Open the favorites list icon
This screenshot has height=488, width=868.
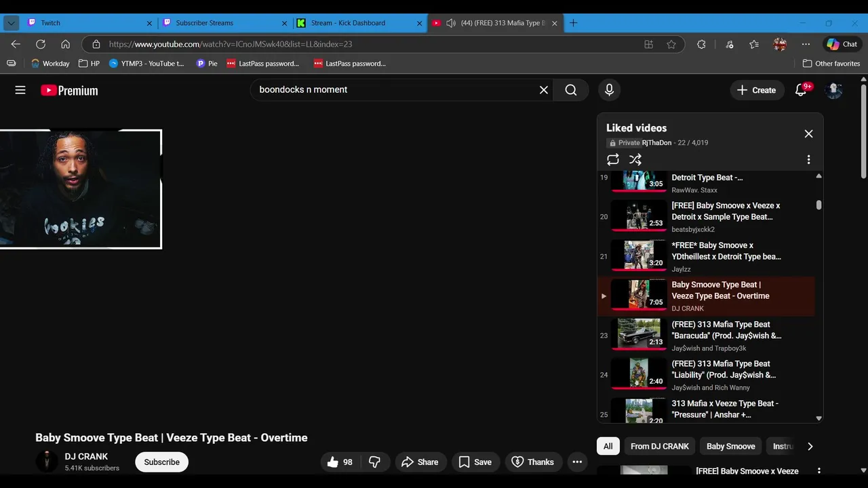click(x=754, y=44)
